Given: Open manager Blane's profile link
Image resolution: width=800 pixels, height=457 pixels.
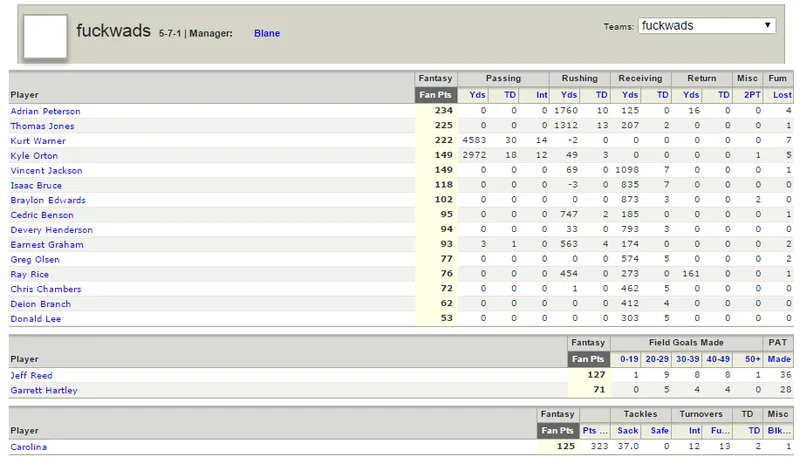Looking at the screenshot, I should click(x=267, y=33).
